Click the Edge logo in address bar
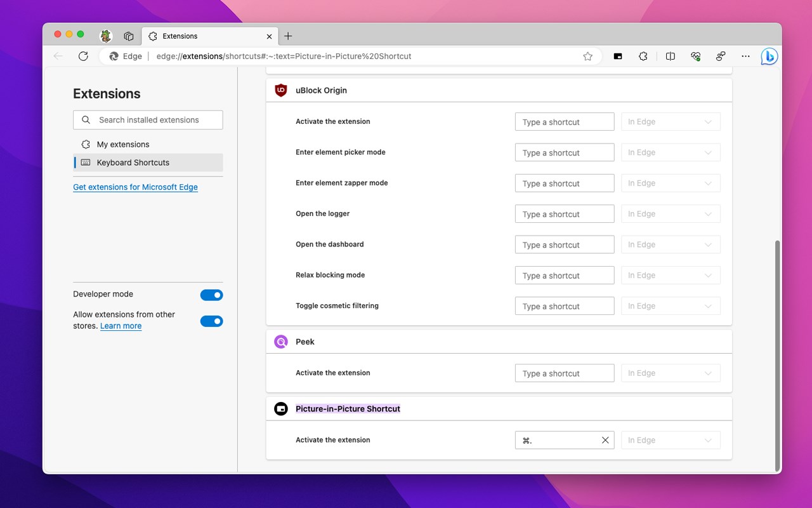This screenshot has width=812, height=508. [x=114, y=56]
